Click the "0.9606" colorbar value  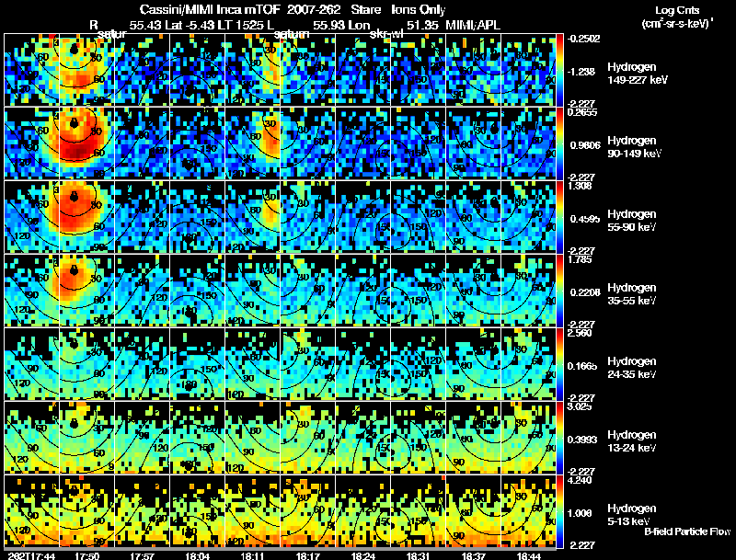(x=585, y=145)
